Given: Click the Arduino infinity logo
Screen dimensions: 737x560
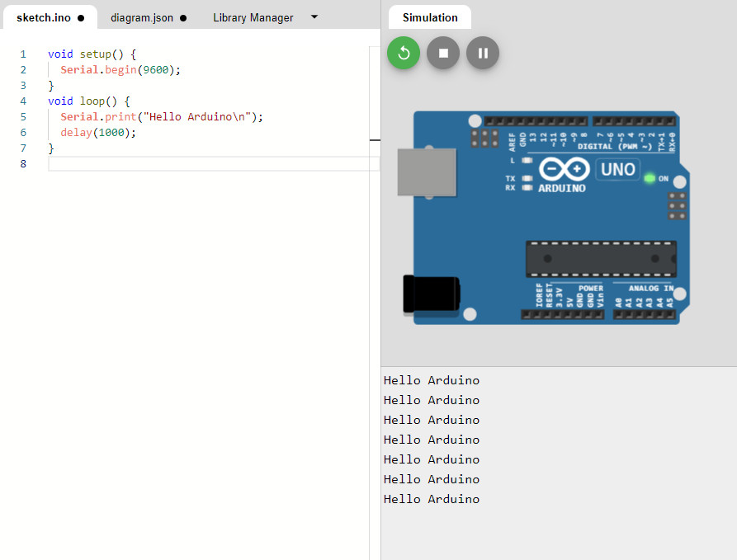Looking at the screenshot, I should click(x=564, y=169).
